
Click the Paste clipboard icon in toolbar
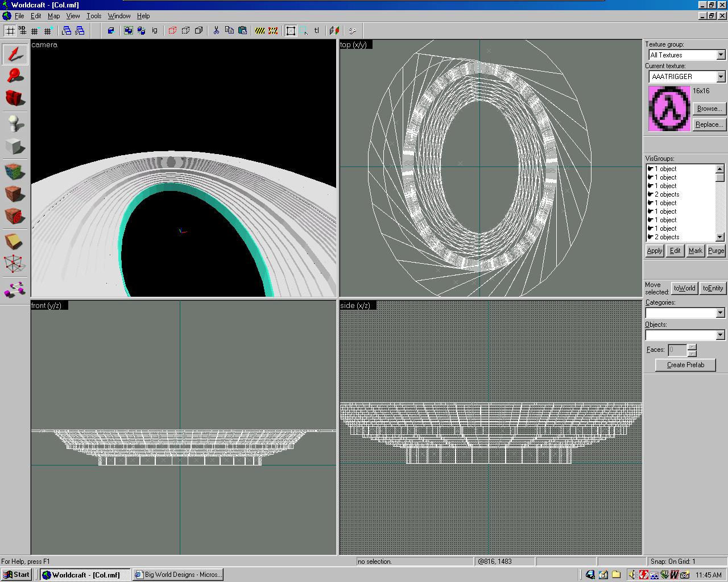243,31
